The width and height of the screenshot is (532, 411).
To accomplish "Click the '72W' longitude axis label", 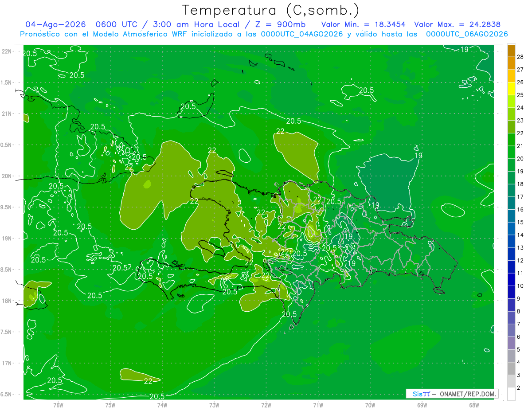I will (266, 405).
